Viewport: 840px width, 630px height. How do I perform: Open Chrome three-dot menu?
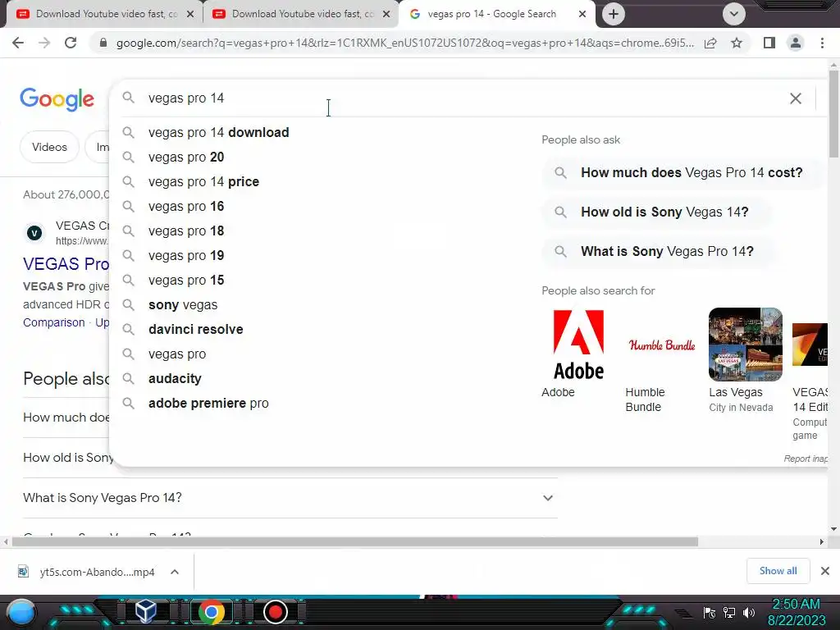[x=822, y=43]
